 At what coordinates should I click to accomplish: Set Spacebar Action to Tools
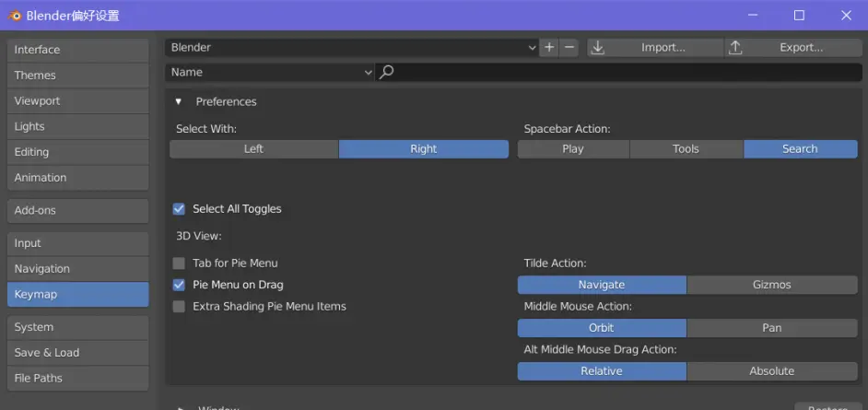coord(686,149)
